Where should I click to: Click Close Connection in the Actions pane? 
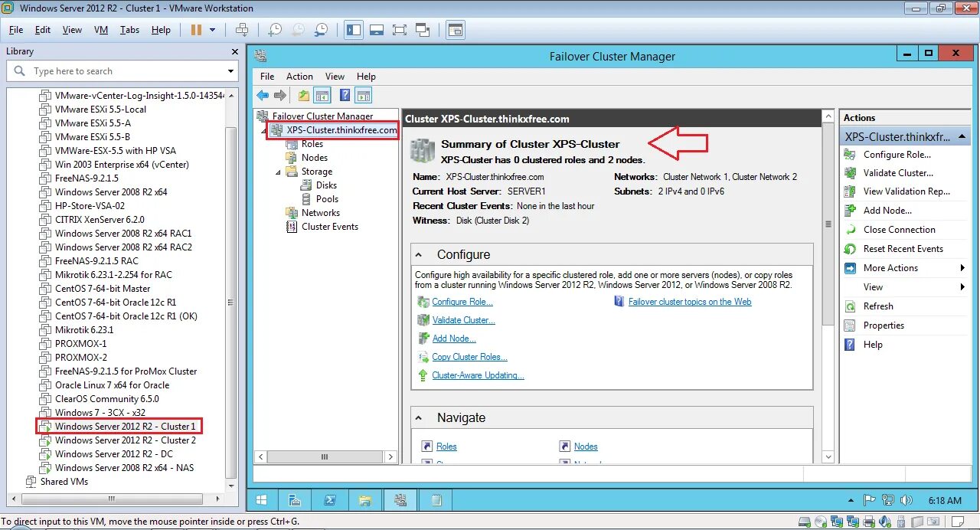pos(900,230)
